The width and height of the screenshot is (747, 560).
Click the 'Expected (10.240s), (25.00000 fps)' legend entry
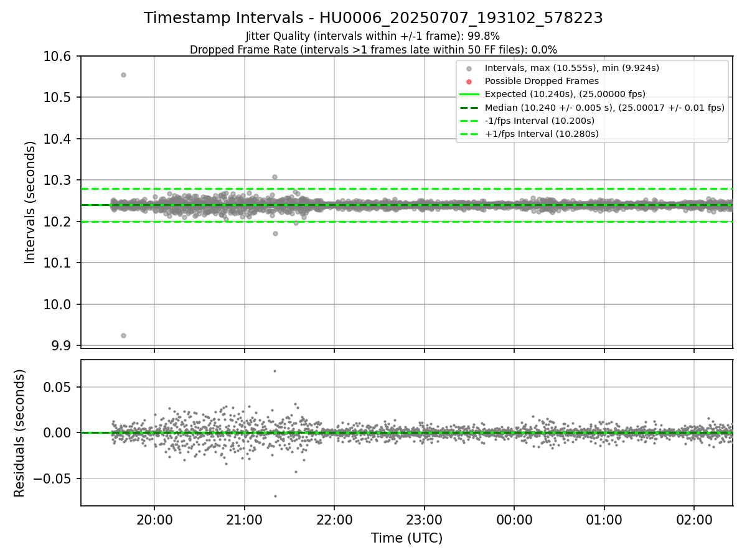coord(565,94)
